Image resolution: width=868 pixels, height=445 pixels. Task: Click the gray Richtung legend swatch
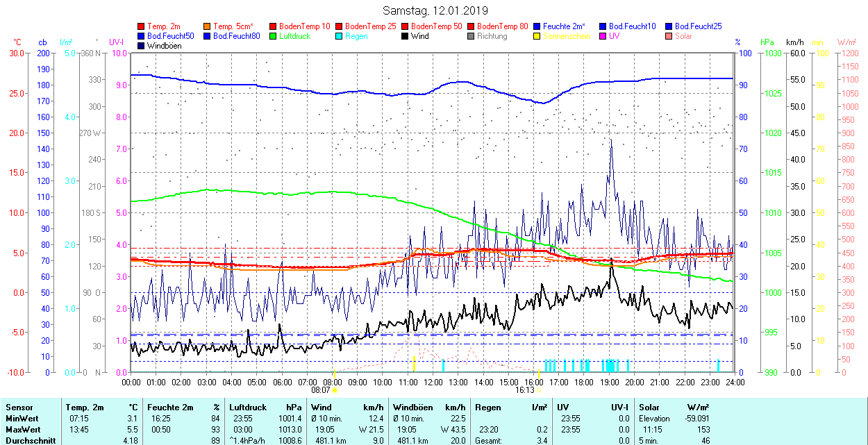[471, 36]
